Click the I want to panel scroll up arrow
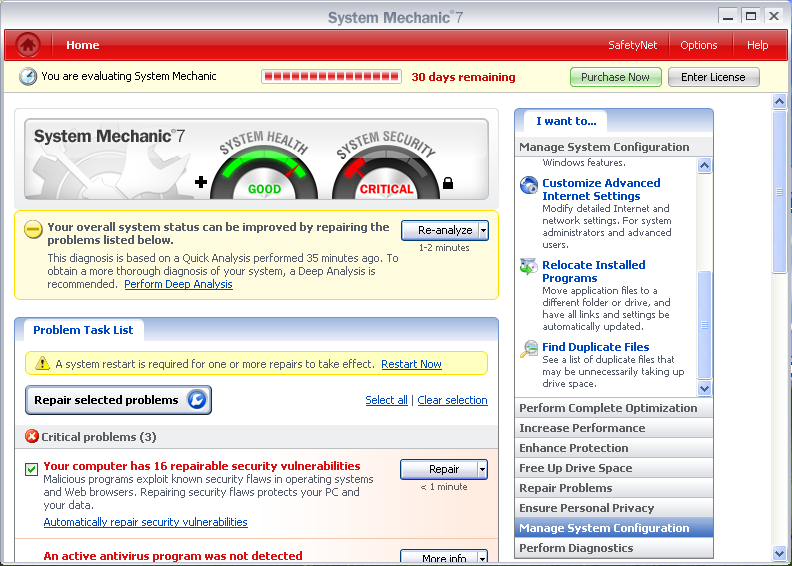 pos(704,166)
